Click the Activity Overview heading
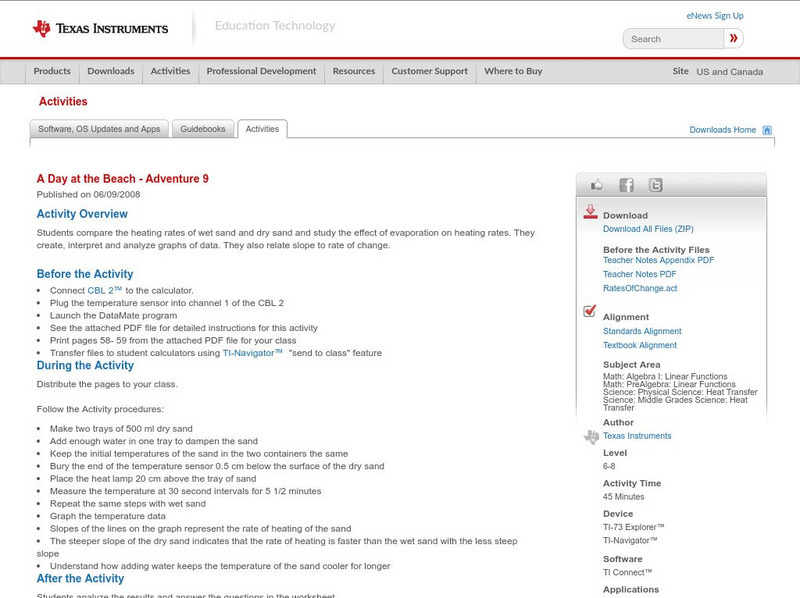This screenshot has width=800, height=598. (x=82, y=214)
